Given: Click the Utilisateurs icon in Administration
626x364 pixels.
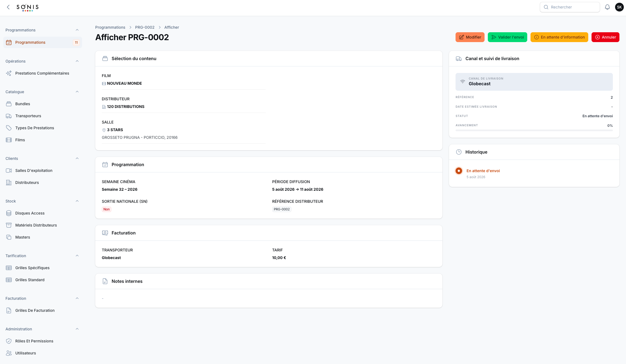Looking at the screenshot, I should 9,353.
